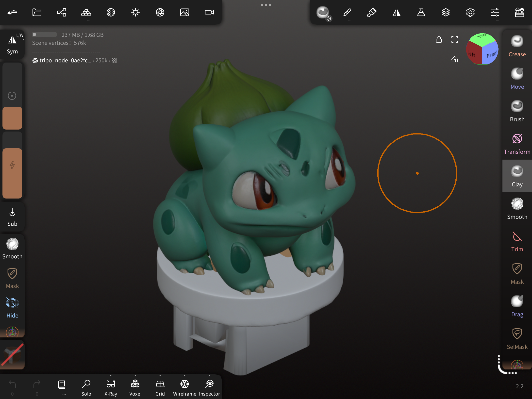The width and height of the screenshot is (532, 399).
Task: Enable X-Ray view mode
Action: [x=111, y=387]
